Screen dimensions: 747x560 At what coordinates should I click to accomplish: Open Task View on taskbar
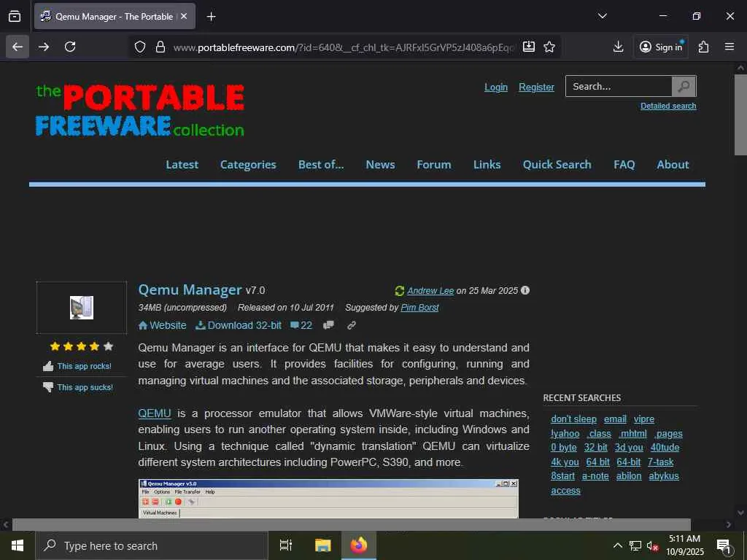286,545
